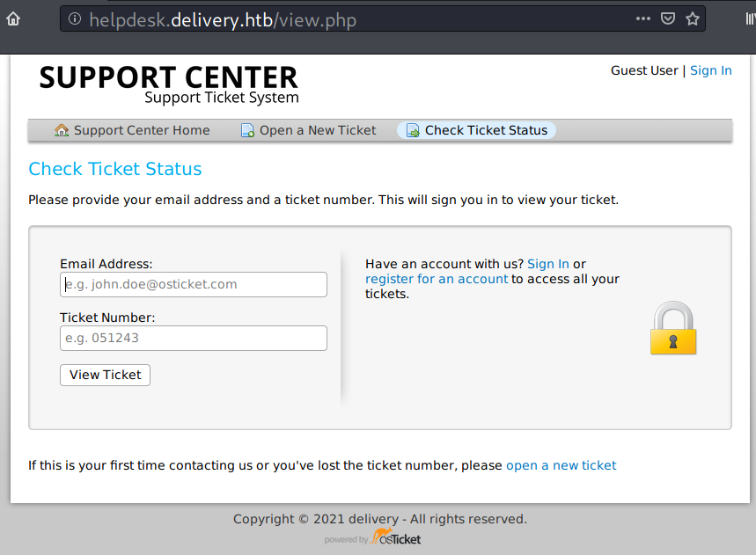Focus the Email Address input field
Screen dimensions: 756x555
194,284
